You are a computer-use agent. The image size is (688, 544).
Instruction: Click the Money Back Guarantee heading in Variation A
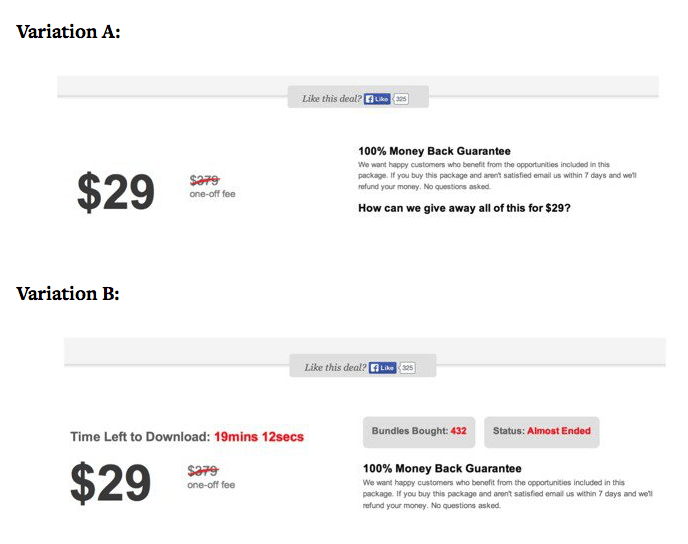(434, 151)
